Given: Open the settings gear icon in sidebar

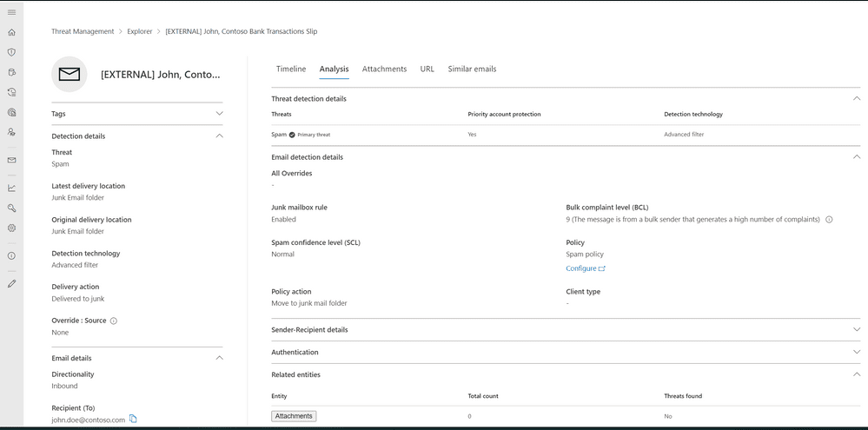Looking at the screenshot, I should 11,228.
